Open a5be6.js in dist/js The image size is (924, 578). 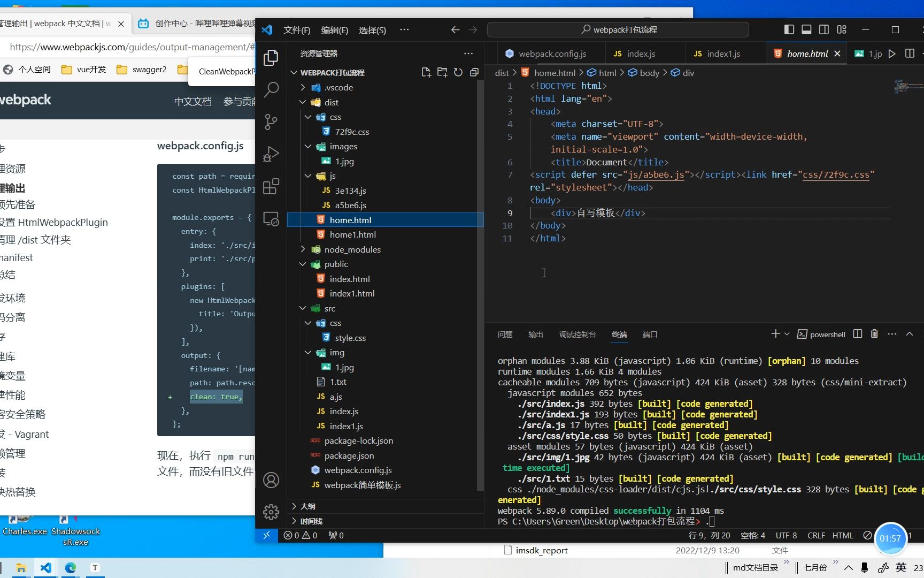coord(350,205)
